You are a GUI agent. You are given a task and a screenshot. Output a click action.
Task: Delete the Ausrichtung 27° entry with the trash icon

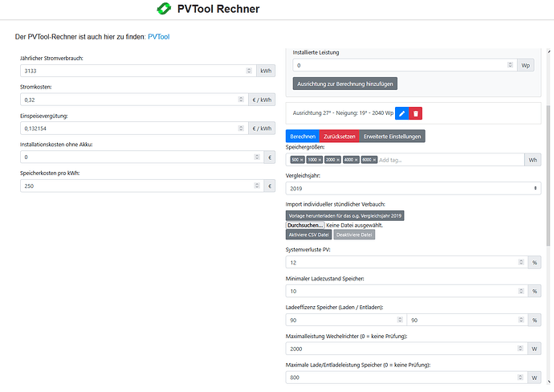tap(416, 113)
